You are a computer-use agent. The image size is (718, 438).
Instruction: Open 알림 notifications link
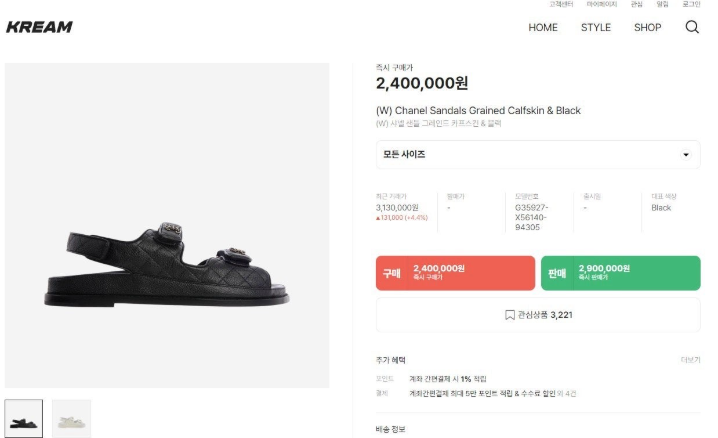662,4
